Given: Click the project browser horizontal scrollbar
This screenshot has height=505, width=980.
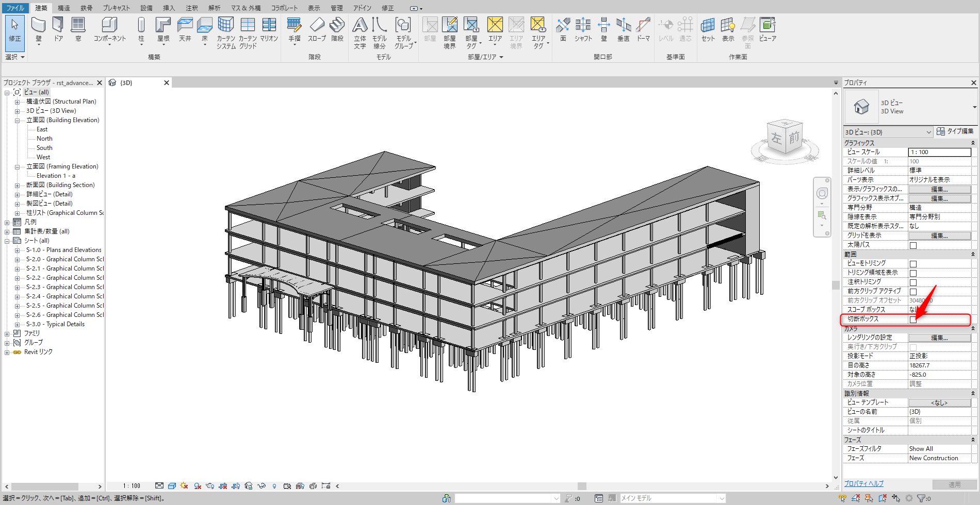Looking at the screenshot, I should click(45, 486).
